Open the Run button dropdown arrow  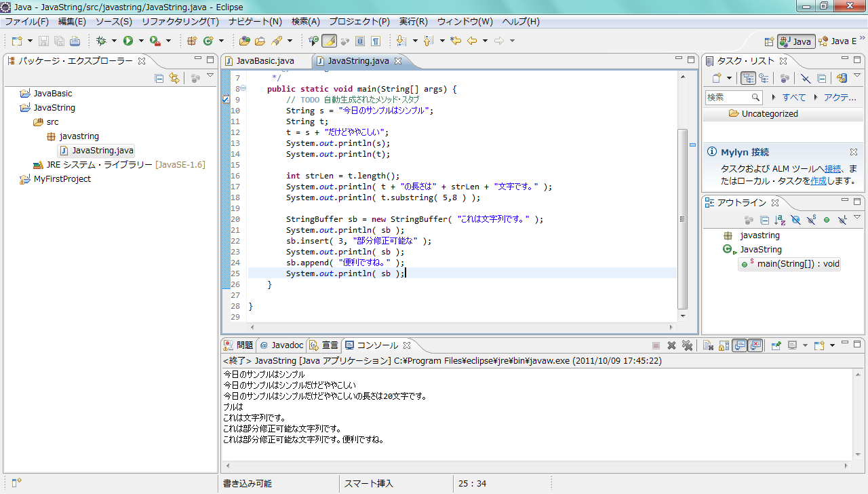141,41
